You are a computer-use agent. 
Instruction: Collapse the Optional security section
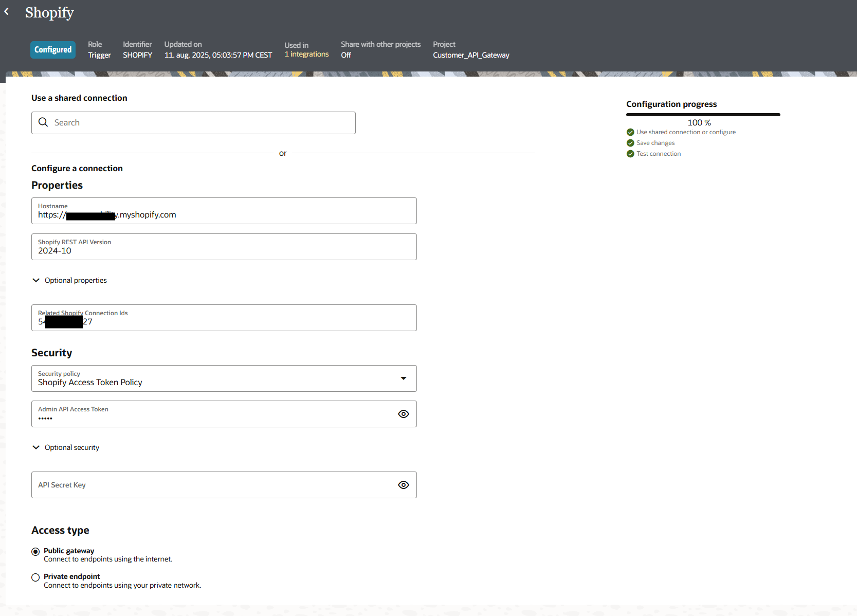tap(36, 447)
